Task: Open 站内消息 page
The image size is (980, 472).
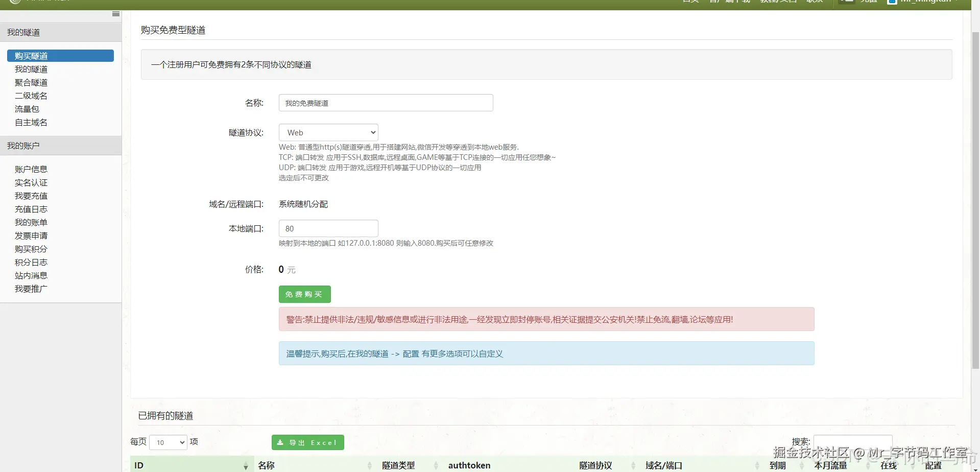Action: [x=31, y=275]
